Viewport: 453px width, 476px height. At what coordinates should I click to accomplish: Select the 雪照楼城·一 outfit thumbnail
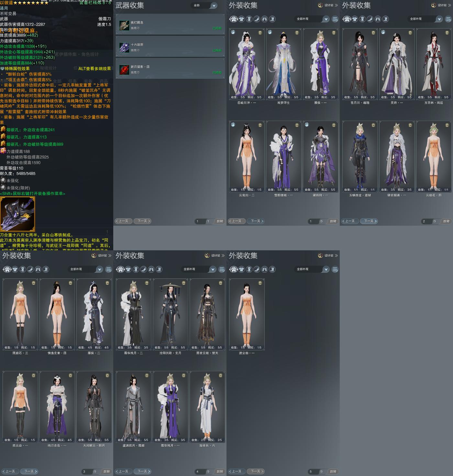point(283,157)
